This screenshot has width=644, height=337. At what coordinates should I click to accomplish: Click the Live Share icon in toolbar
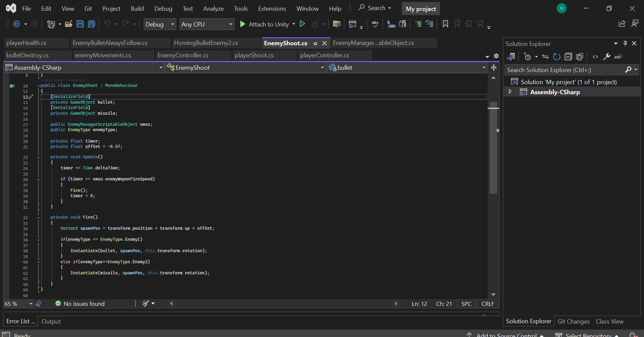622,23
